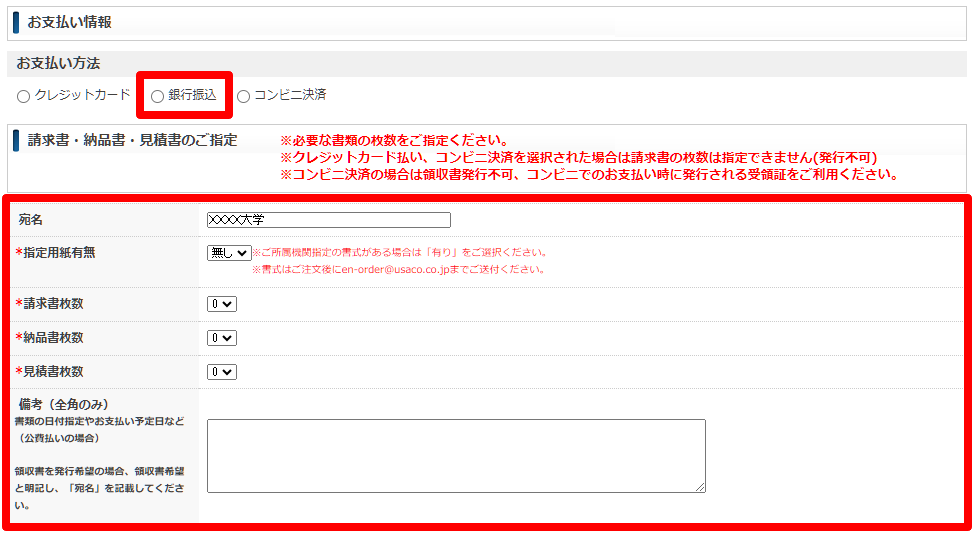
Task: Click the コンビニ決済 label text
Action: click(290, 96)
